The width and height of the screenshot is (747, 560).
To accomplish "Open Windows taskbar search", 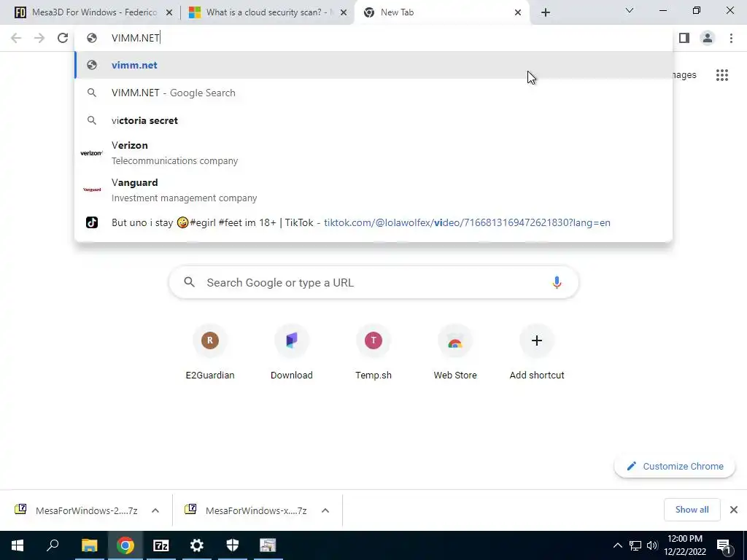I will 53,545.
